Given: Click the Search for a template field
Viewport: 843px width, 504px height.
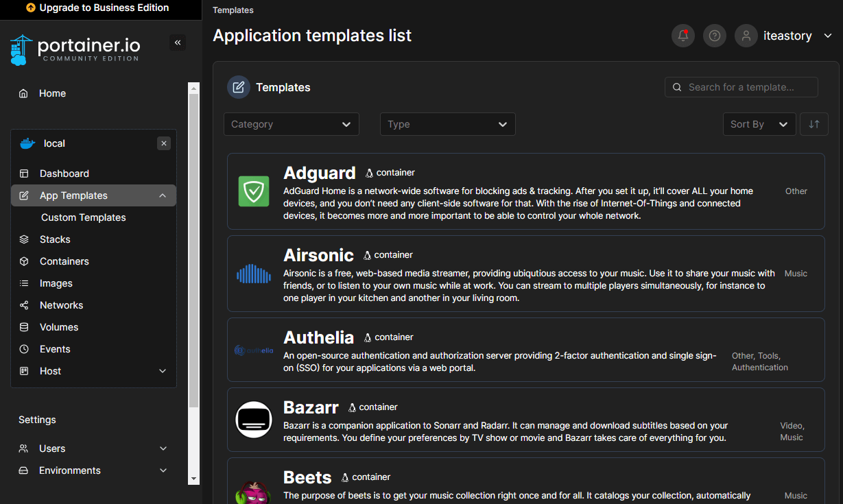Looking at the screenshot, I should click(x=741, y=87).
